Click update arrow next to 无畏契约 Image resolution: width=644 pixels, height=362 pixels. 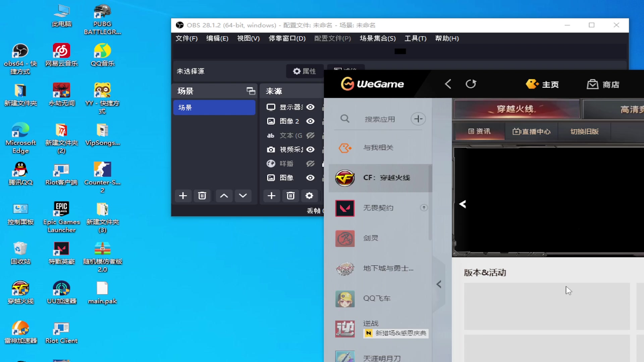tap(424, 208)
